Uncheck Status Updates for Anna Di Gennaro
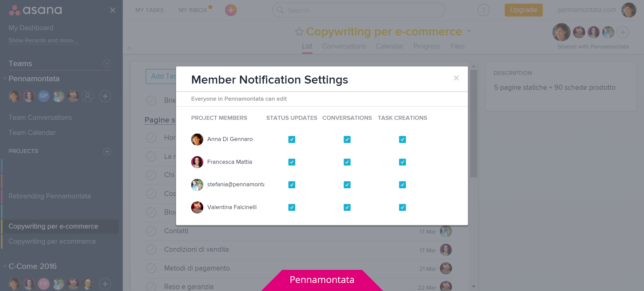Image resolution: width=644 pixels, height=291 pixels. [x=291, y=139]
